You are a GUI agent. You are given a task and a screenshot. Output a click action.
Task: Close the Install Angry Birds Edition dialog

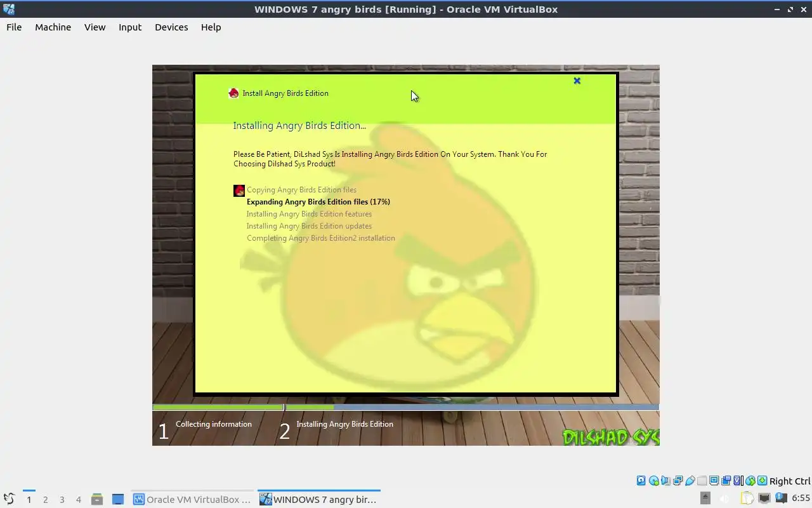coord(577,81)
